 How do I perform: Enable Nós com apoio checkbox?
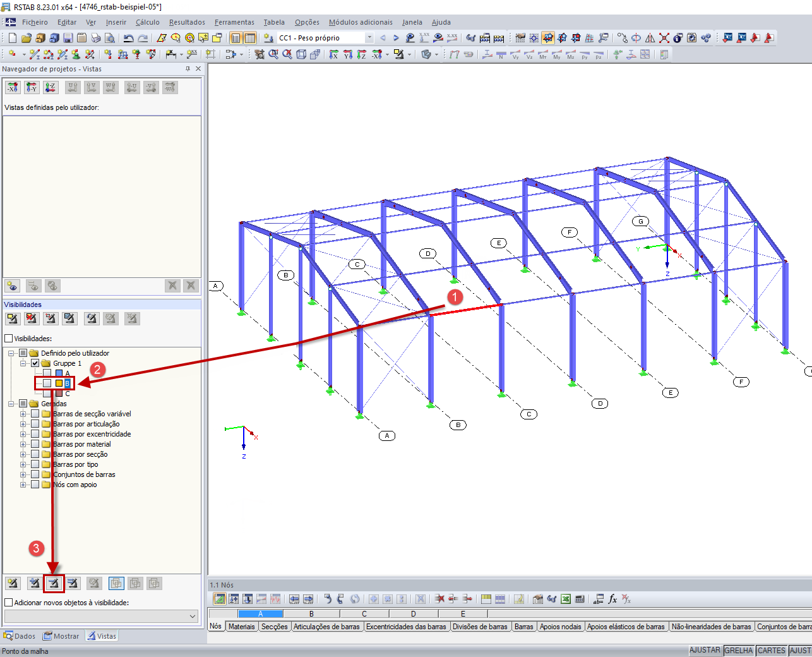(x=35, y=485)
